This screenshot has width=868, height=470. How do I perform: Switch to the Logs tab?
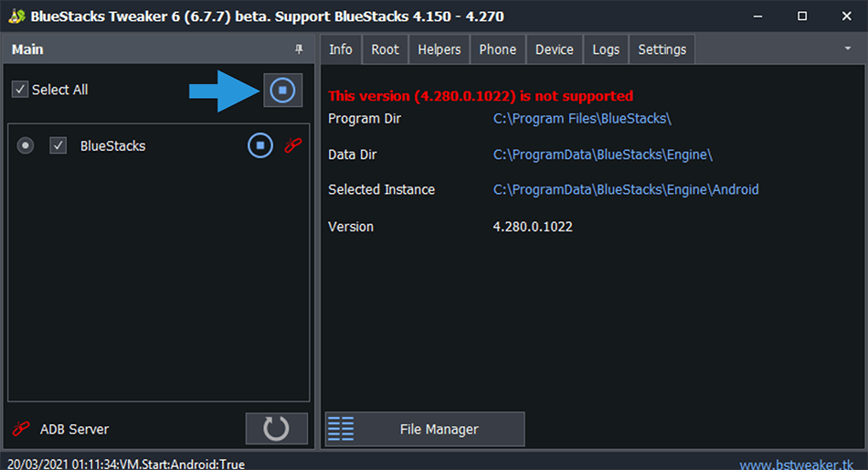tap(606, 49)
